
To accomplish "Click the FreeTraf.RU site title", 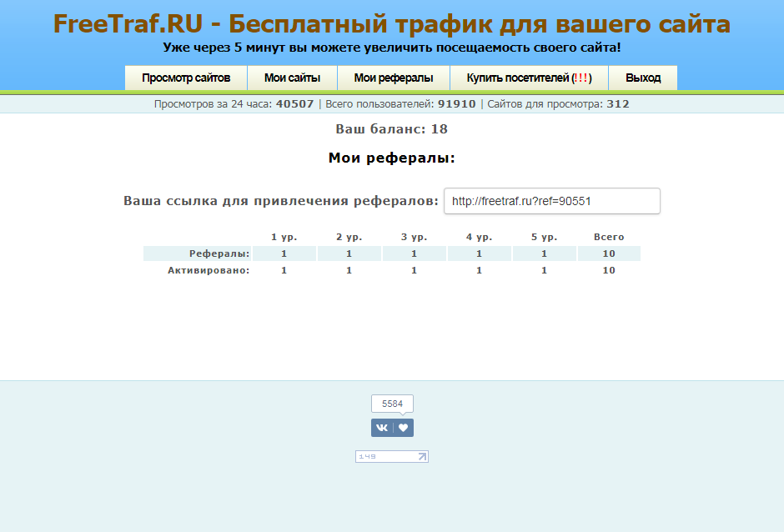I will (x=392, y=23).
